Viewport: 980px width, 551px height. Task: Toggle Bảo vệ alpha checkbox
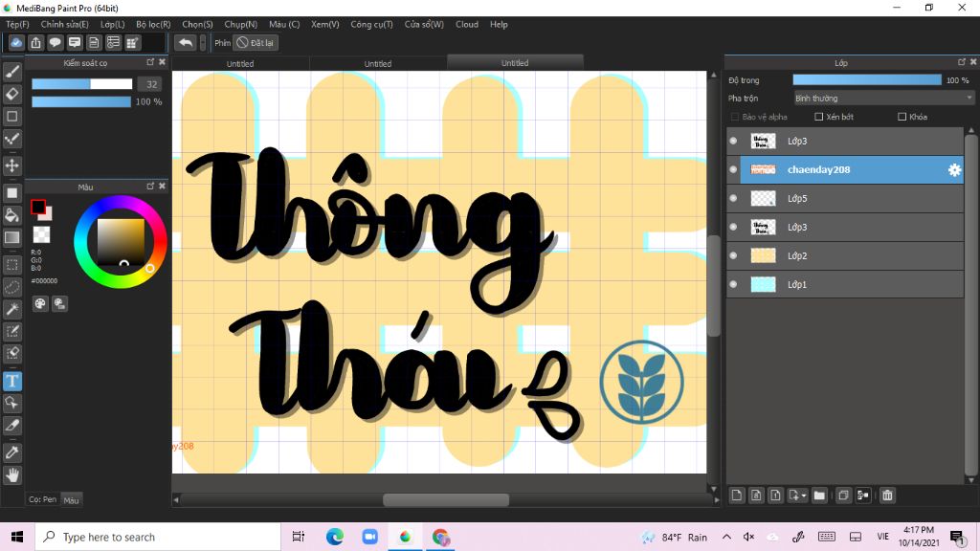point(734,117)
